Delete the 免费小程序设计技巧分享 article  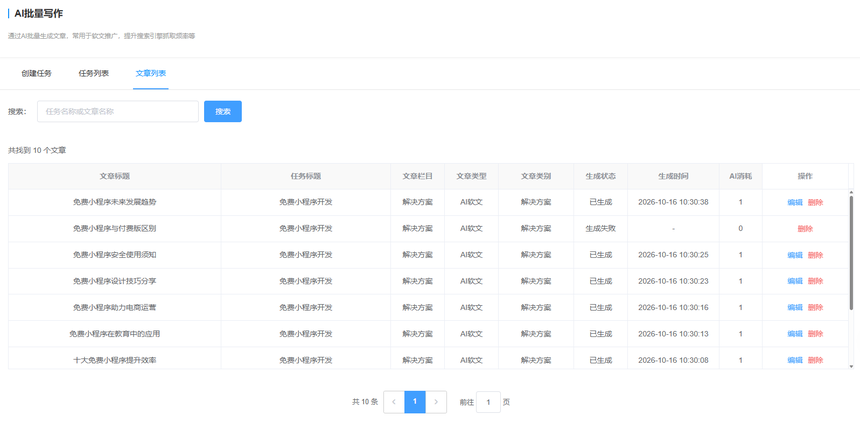coord(816,281)
